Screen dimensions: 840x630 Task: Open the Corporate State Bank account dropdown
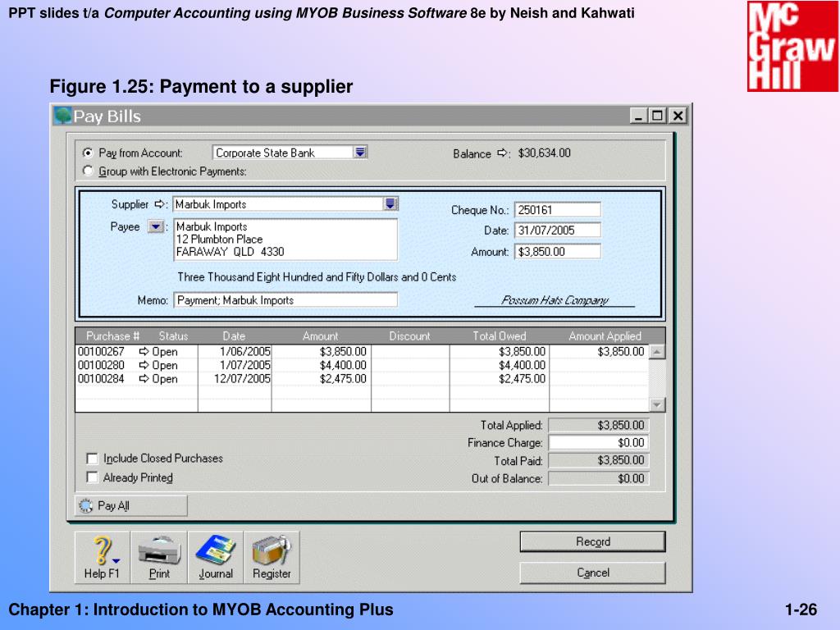coord(360,153)
